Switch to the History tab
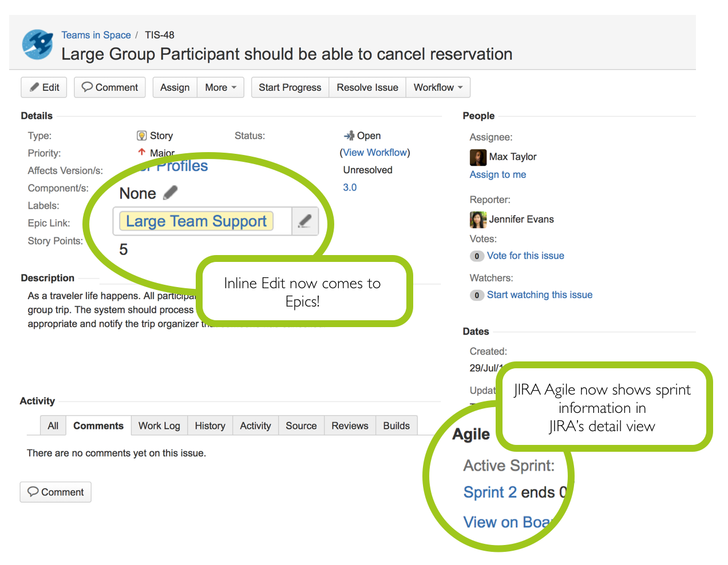728x565 pixels. point(210,425)
